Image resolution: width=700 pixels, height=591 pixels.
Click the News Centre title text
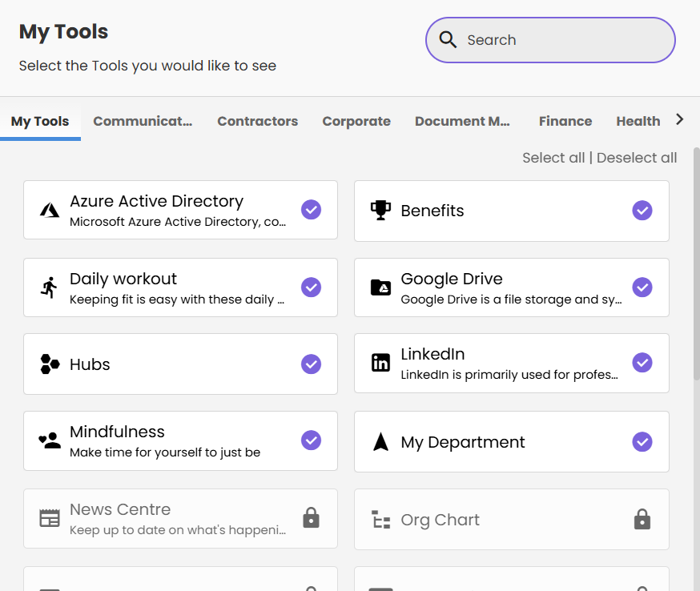(120, 509)
